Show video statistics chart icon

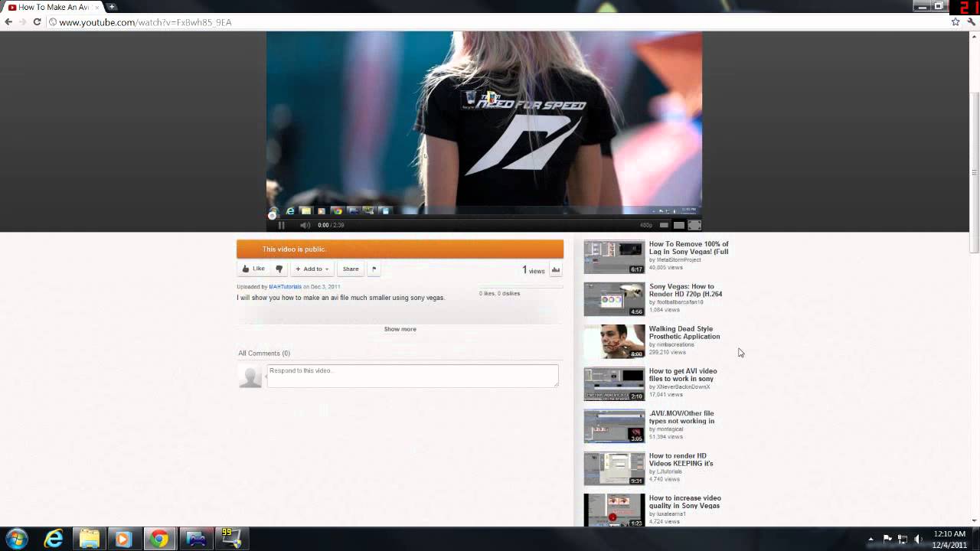coord(556,269)
